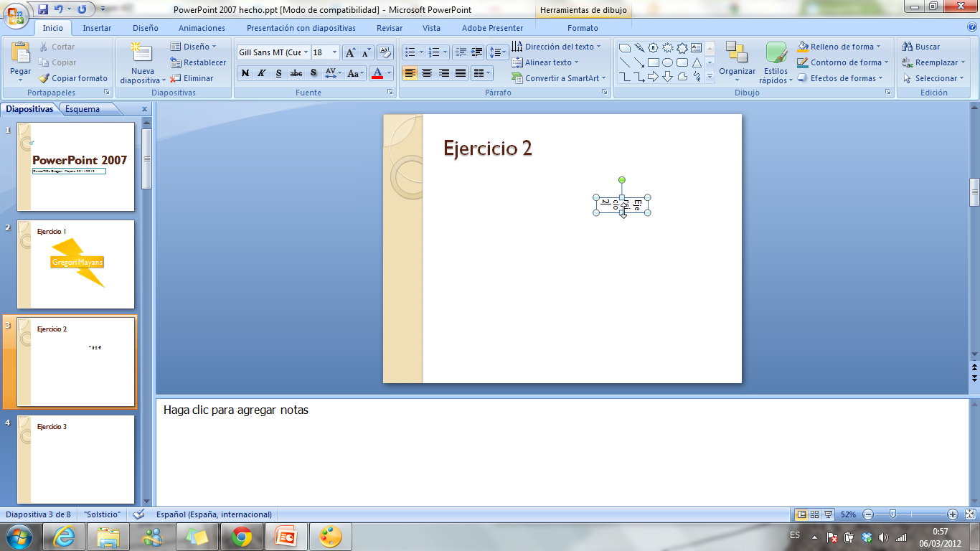Screen dimensions: 980x551
Task: Open Estilos rápidos gallery
Action: pos(776,63)
